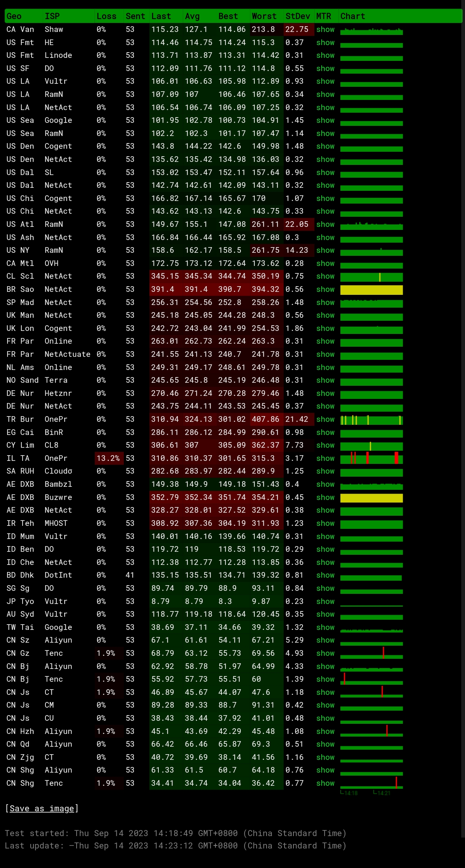Show MTR for BD Dhk DotInt
The width and height of the screenshot is (465, 868).
(325, 575)
